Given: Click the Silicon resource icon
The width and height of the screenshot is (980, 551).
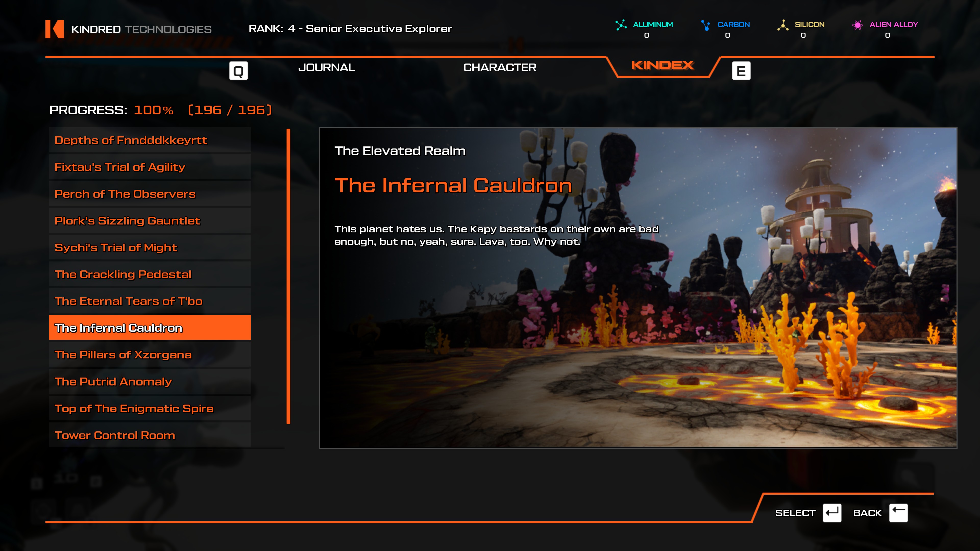Looking at the screenshot, I should click(x=782, y=25).
